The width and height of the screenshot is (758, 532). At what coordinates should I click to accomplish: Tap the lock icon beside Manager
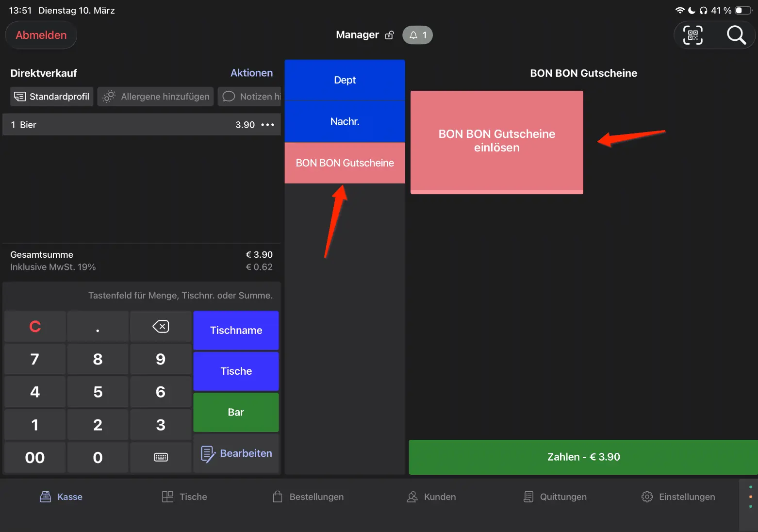(389, 35)
